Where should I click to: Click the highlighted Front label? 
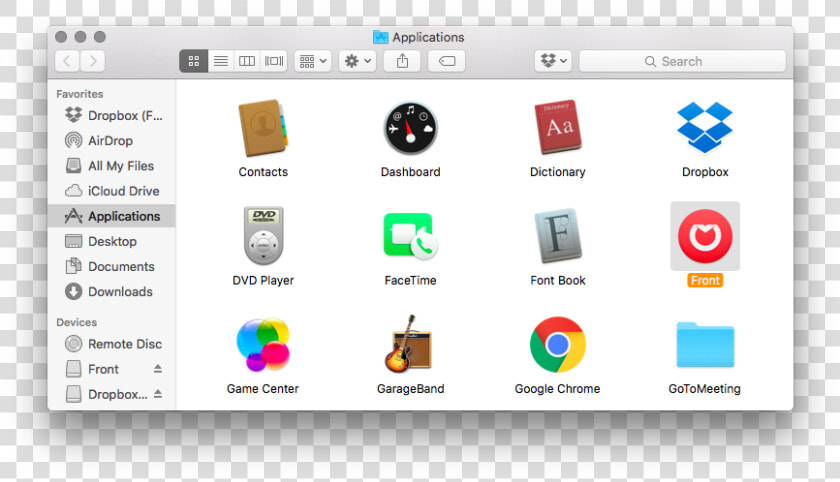tap(705, 280)
